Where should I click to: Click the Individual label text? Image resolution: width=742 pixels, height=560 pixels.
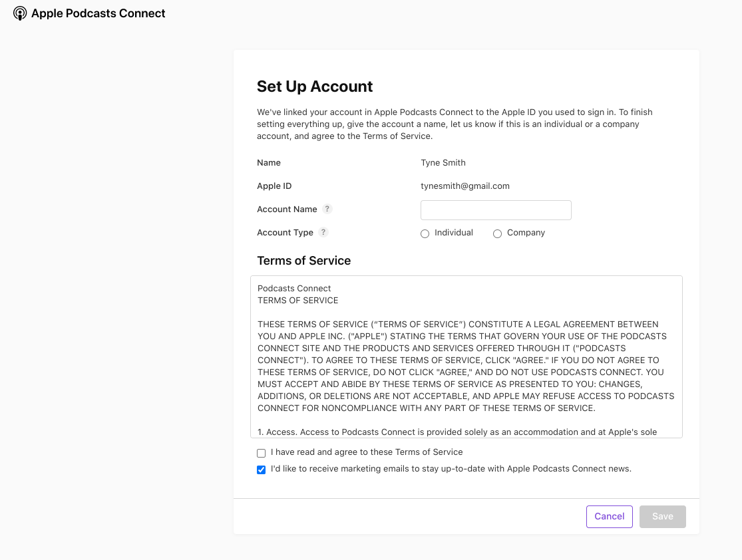pos(453,232)
